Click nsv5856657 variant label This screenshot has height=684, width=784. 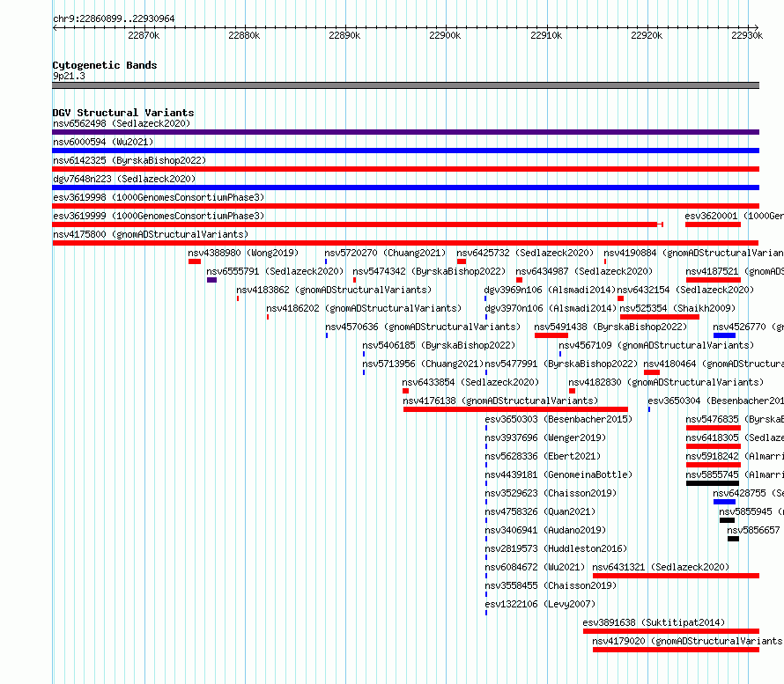click(x=753, y=530)
